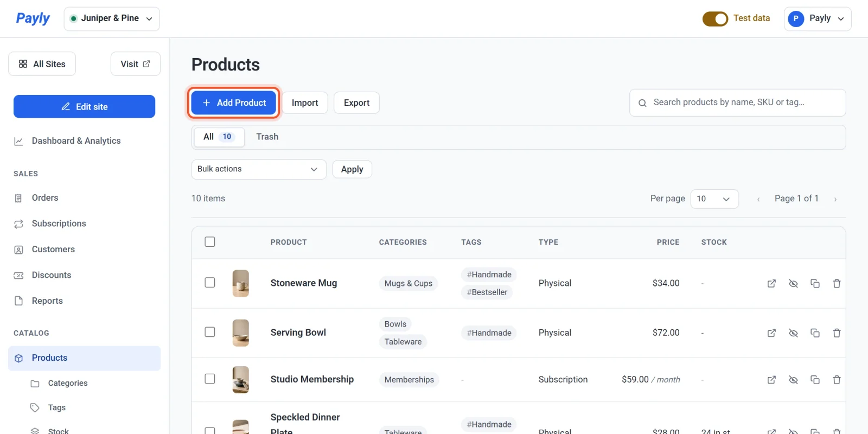The width and height of the screenshot is (868, 434).
Task: Sort by the PRICE column header
Action: [x=668, y=242]
